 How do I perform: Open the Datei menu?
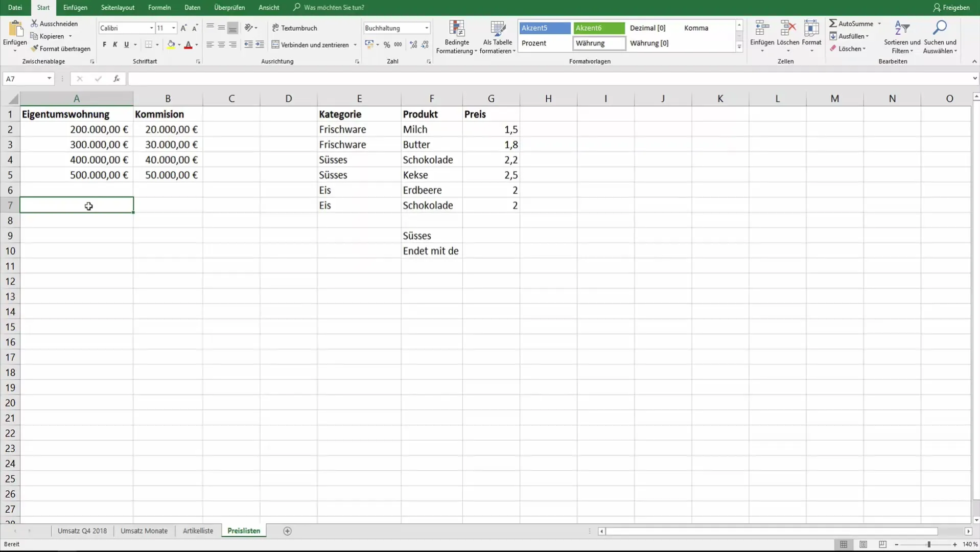(x=15, y=8)
